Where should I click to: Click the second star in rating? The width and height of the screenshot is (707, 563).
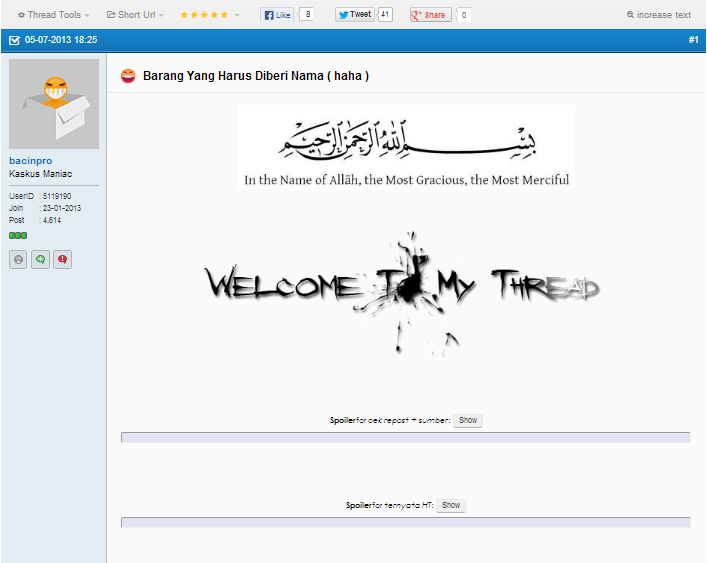194,15
